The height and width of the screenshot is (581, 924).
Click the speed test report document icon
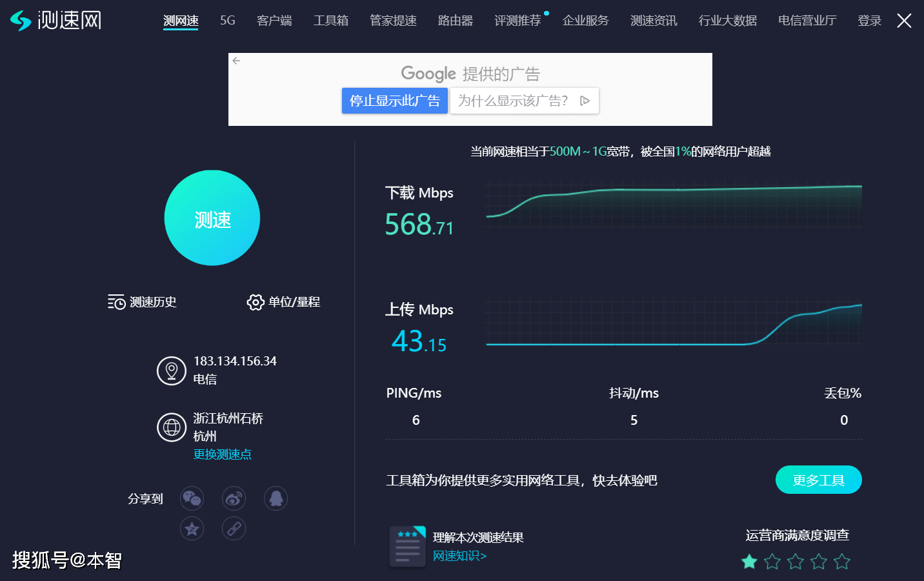[x=407, y=546]
